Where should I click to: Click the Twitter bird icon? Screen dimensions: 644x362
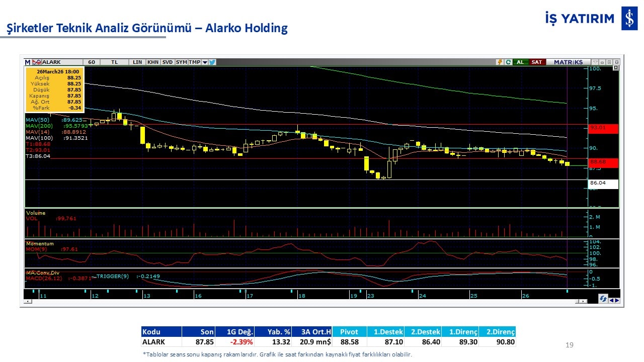click(212, 62)
